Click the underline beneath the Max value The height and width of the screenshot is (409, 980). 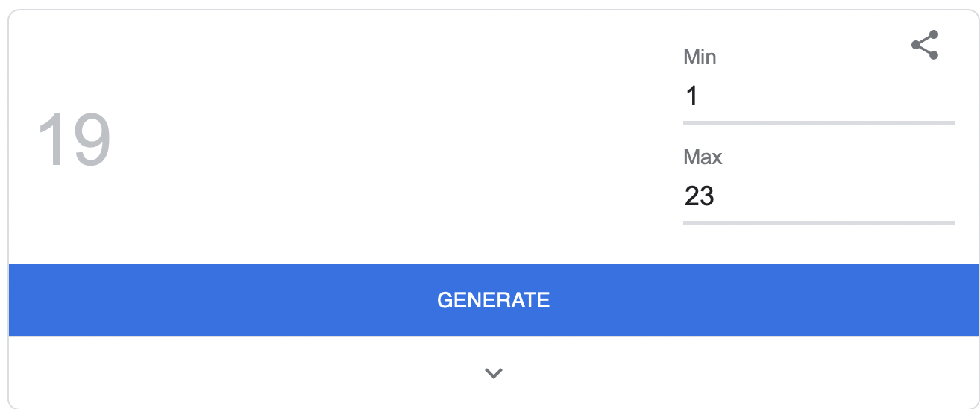coord(818,222)
